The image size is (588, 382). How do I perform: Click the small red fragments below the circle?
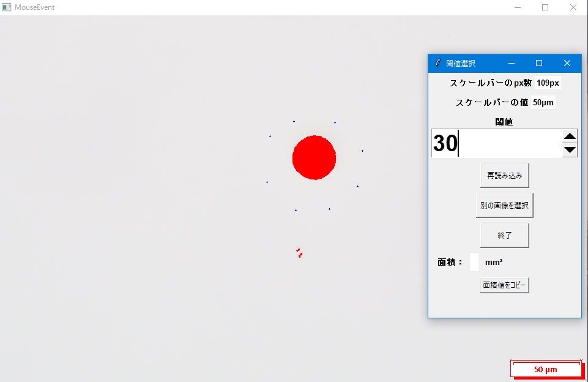pyautogui.click(x=299, y=252)
